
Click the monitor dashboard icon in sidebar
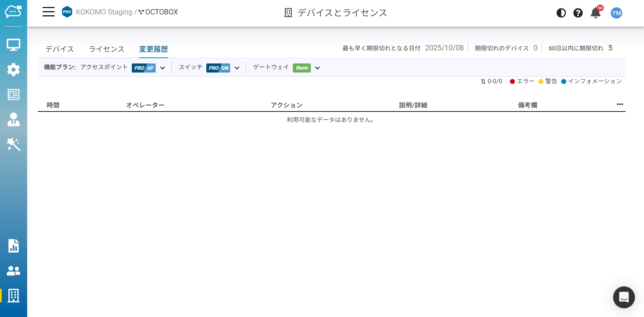click(x=13, y=45)
